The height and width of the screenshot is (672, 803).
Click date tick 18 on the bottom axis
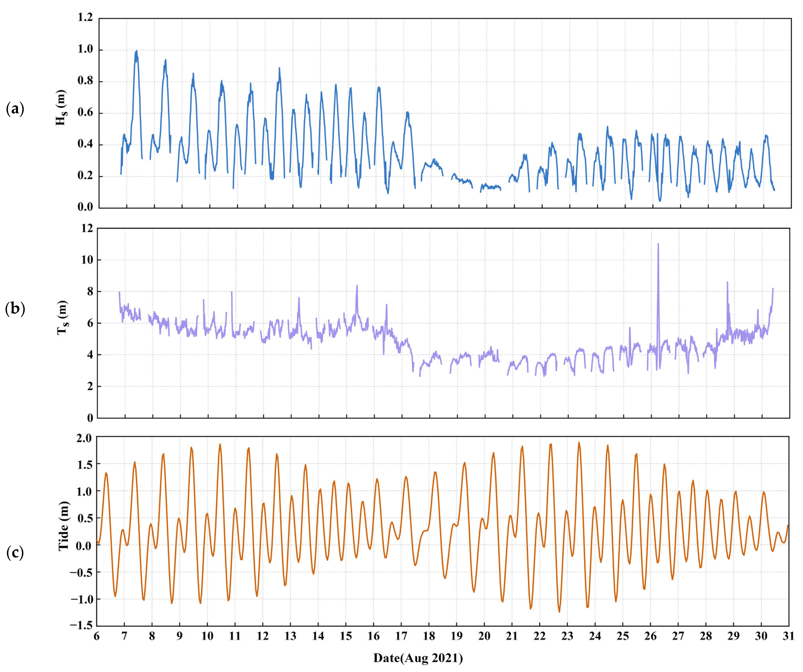(x=429, y=636)
